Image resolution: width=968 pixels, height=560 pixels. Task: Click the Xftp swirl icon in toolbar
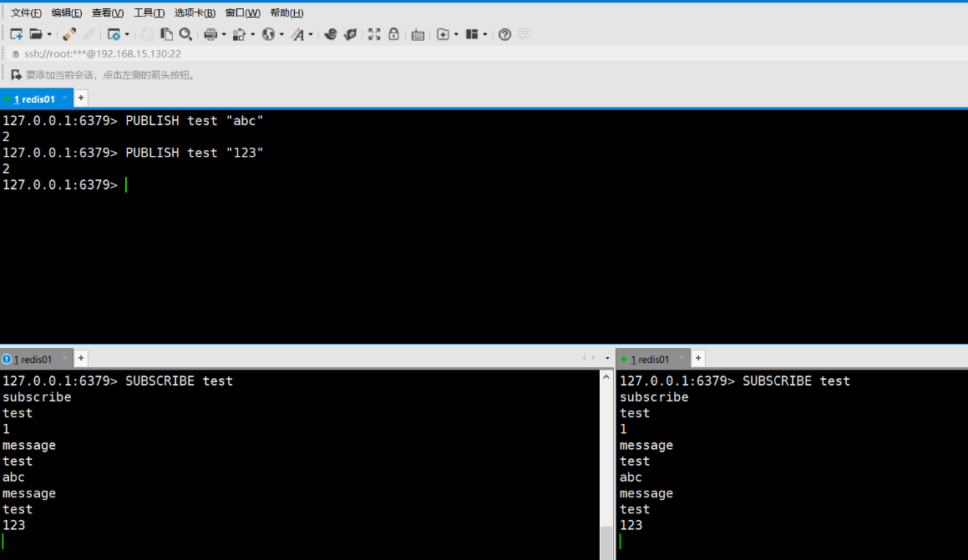[x=330, y=34]
